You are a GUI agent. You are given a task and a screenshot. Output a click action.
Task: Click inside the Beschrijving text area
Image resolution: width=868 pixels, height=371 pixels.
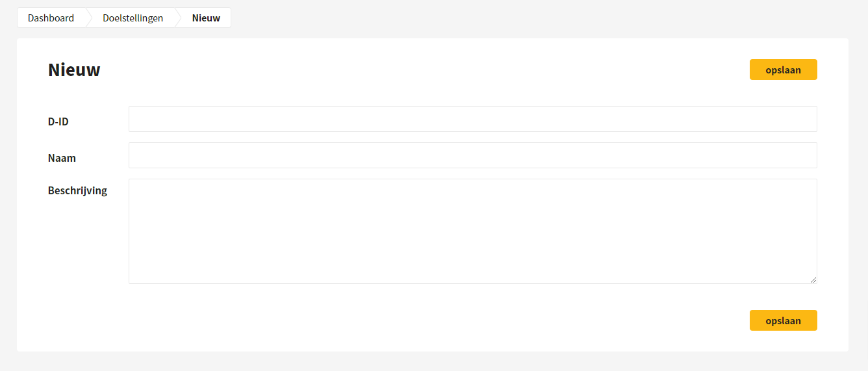(472, 231)
